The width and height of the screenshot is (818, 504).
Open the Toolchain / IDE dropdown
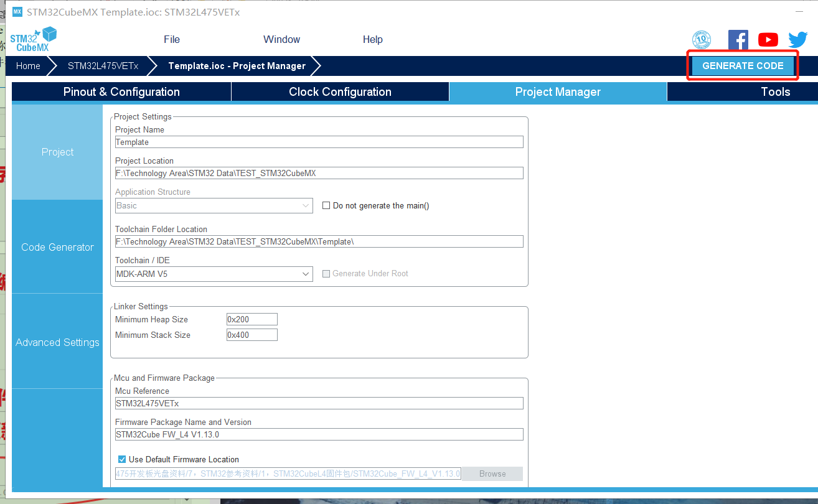[x=214, y=274]
